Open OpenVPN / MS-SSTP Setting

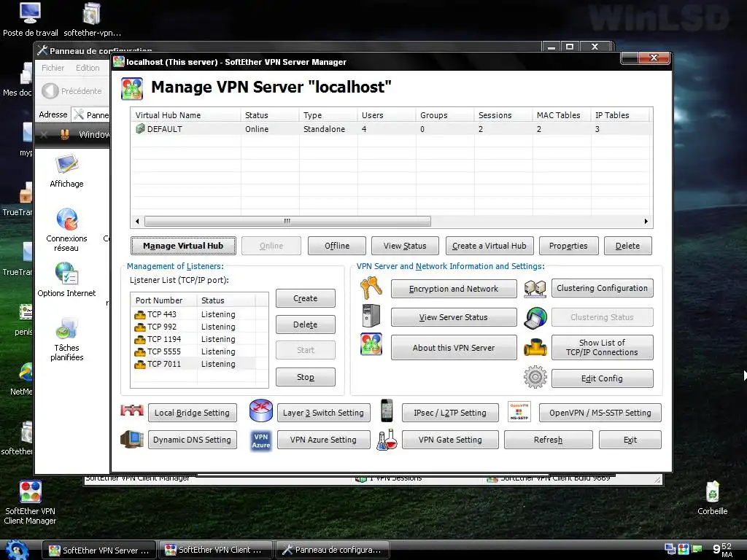(x=600, y=413)
